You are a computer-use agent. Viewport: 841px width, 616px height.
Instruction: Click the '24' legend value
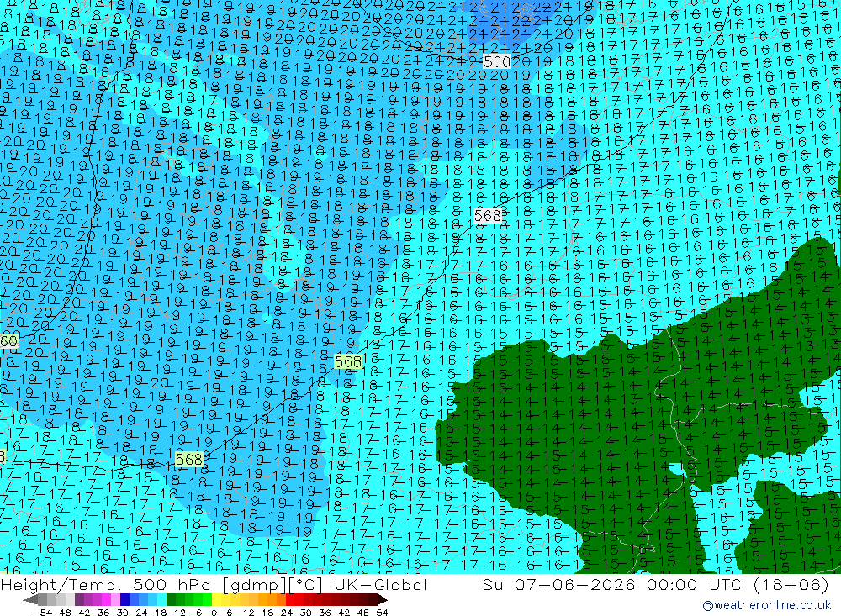click(287, 613)
